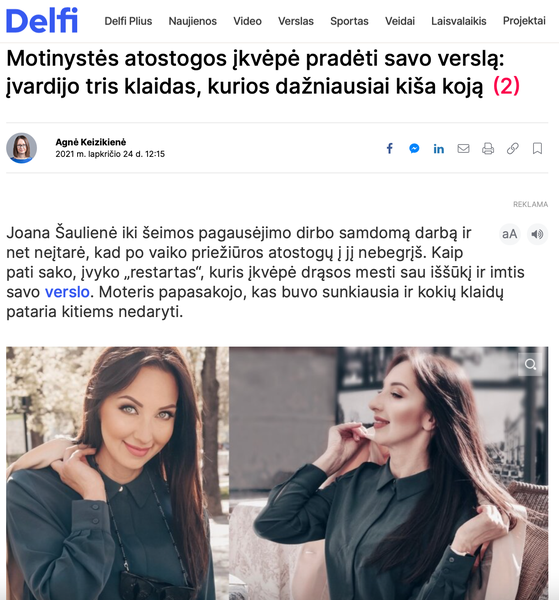Open Video section

[x=248, y=21]
